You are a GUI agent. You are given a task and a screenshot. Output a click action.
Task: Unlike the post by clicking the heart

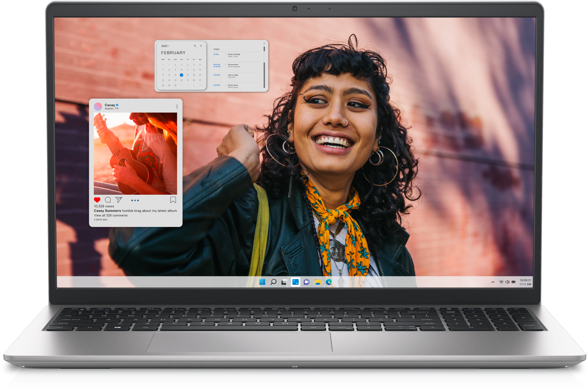tap(97, 200)
